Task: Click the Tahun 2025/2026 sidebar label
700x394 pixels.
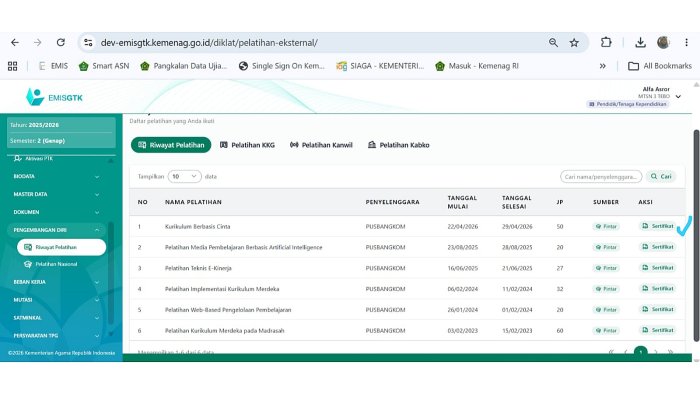Action: [34, 125]
